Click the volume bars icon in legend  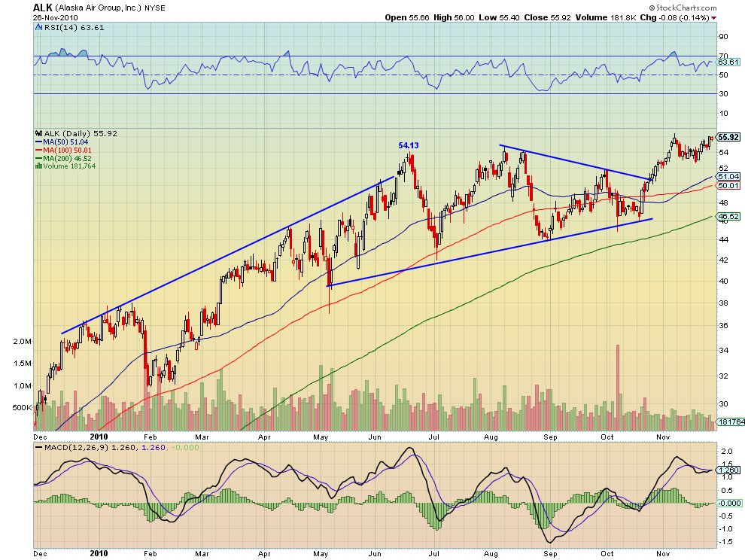[x=39, y=166]
